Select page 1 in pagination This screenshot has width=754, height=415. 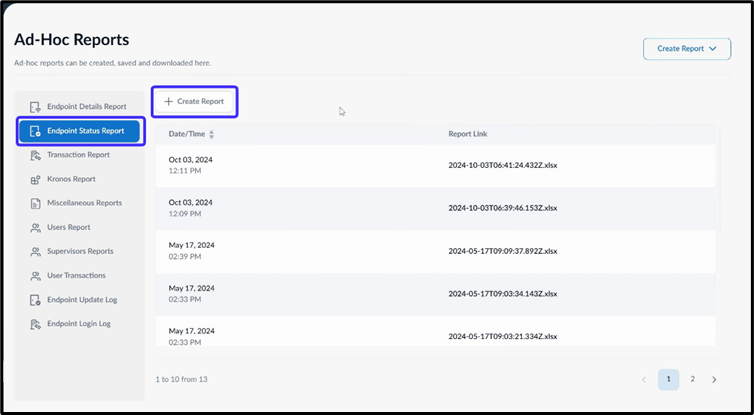[668, 379]
